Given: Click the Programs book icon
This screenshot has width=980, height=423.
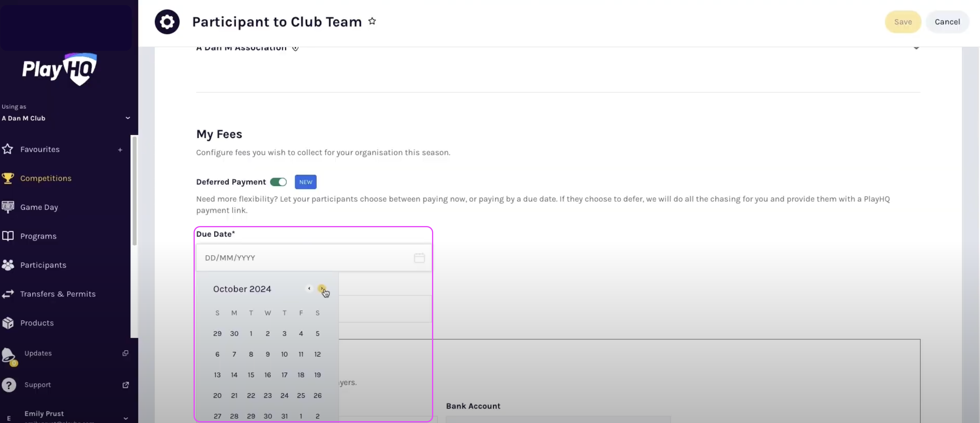Looking at the screenshot, I should pyautogui.click(x=8, y=236).
